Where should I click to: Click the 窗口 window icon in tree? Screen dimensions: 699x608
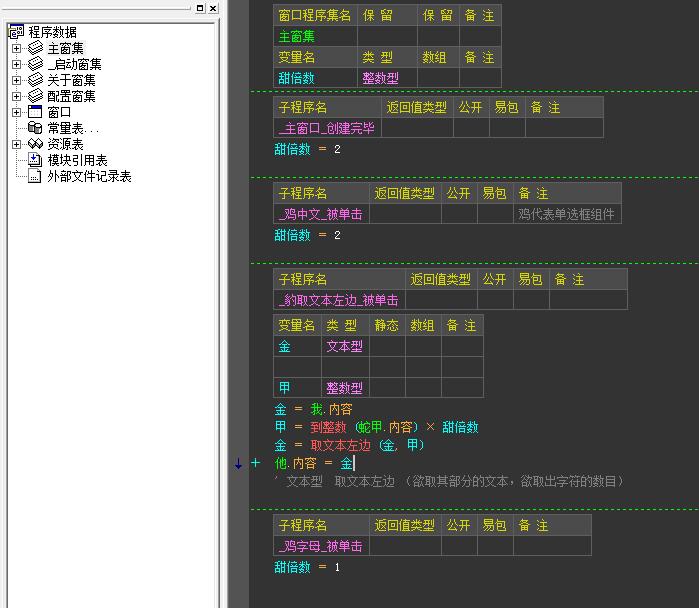click(x=36, y=112)
